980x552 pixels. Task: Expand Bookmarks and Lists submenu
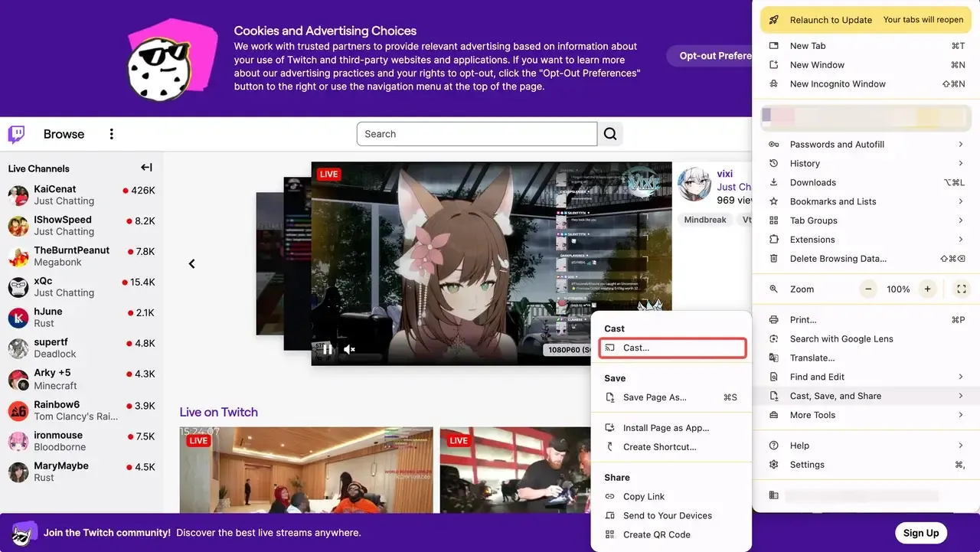coord(960,201)
